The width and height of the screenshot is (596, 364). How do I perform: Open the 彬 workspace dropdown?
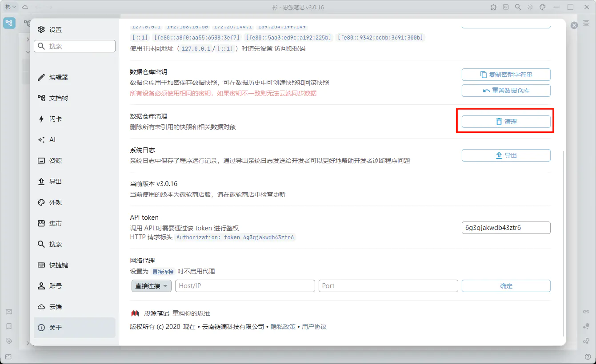tap(11, 7)
